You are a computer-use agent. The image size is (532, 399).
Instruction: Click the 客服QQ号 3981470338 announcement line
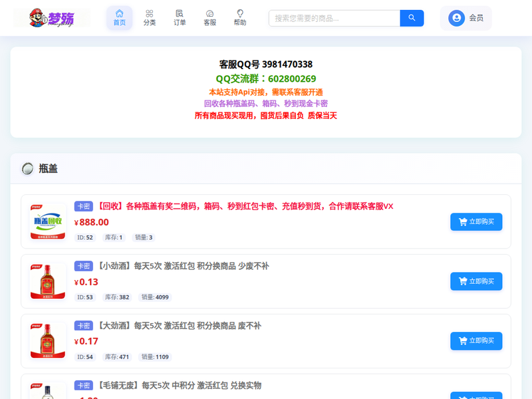[266, 64]
